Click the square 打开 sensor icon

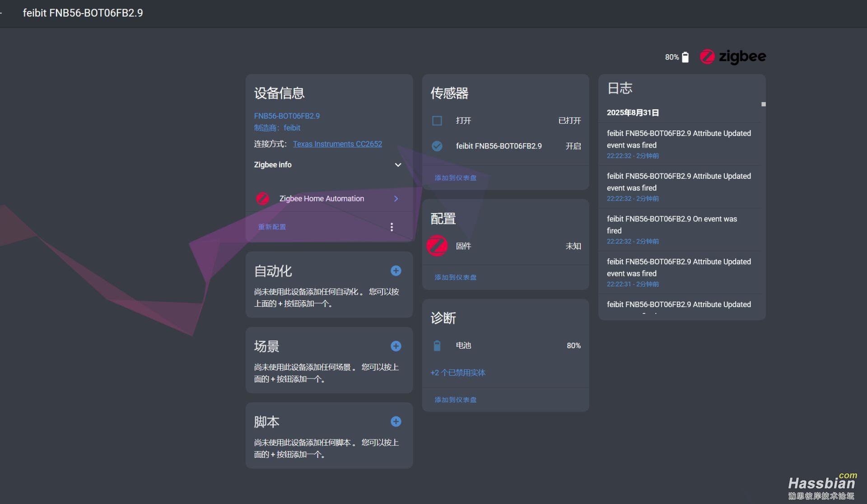point(437,121)
